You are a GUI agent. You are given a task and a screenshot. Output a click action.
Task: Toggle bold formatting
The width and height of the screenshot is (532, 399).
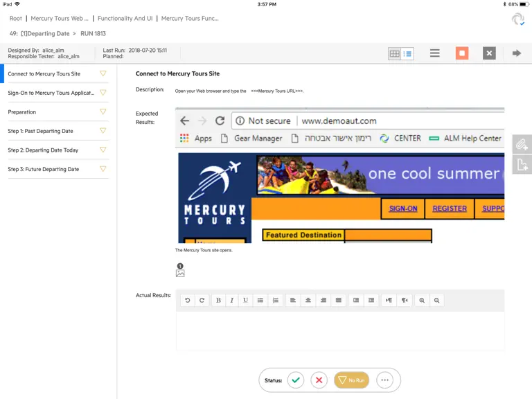click(x=218, y=300)
